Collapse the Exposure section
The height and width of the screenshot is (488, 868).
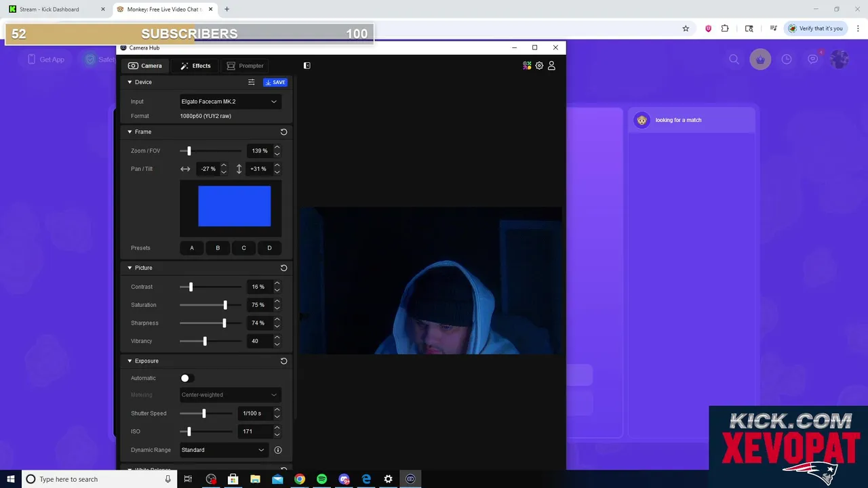pos(130,361)
